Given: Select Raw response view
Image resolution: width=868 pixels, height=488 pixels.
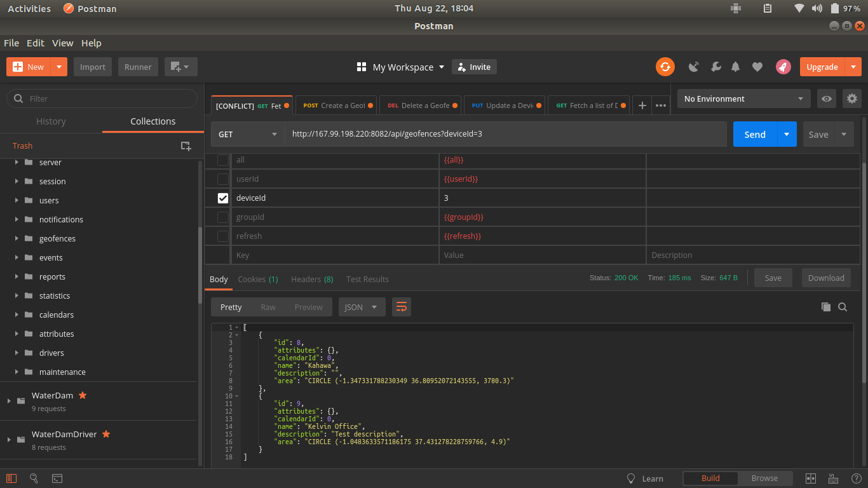Looking at the screenshot, I should (268, 307).
